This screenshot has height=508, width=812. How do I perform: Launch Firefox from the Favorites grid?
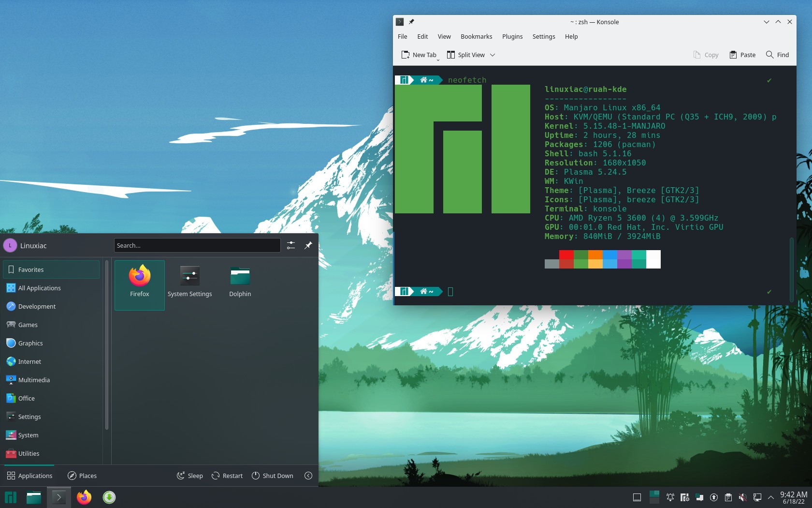click(140, 281)
